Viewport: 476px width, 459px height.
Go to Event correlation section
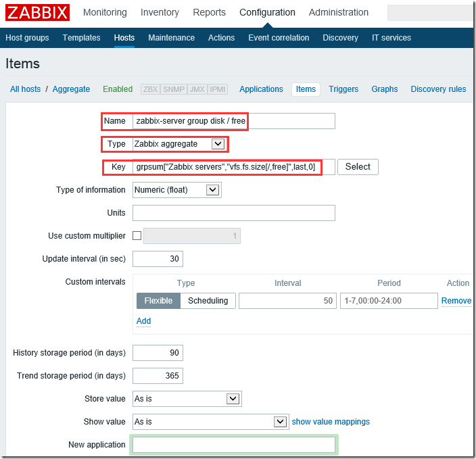pos(279,38)
